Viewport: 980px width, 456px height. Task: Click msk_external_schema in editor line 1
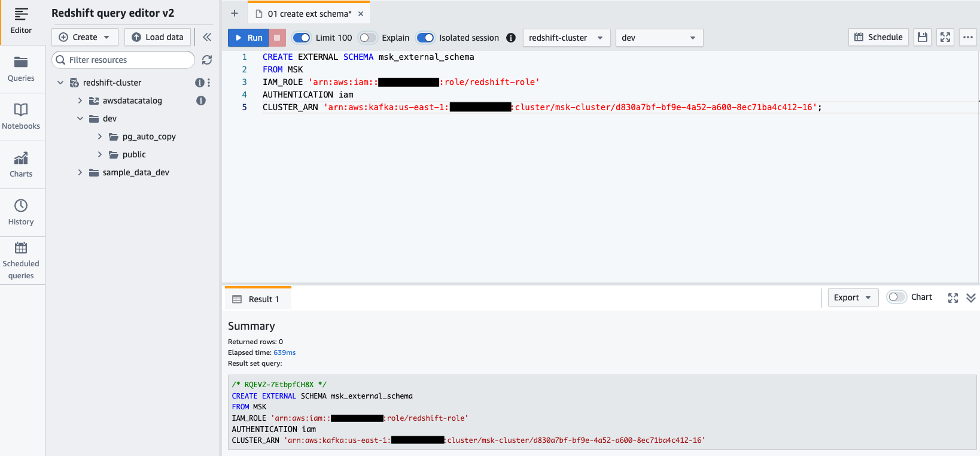(x=426, y=57)
